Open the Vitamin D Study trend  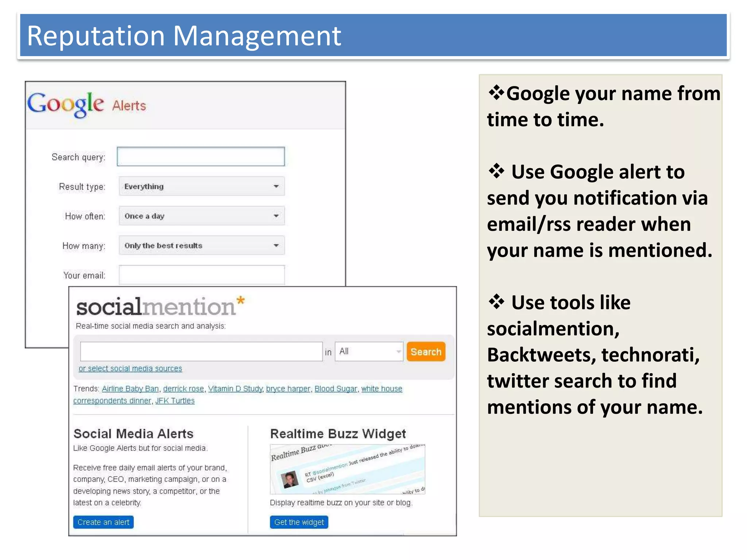[235, 389]
